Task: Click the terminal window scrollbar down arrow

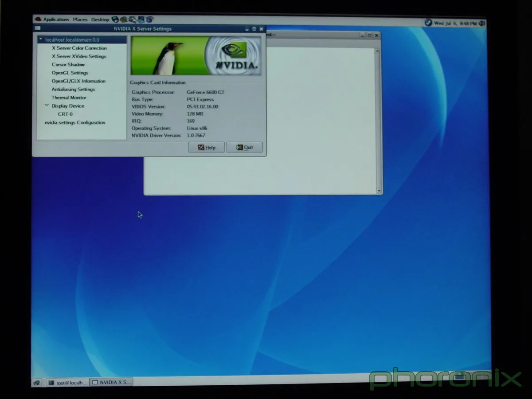Action: 379,191
